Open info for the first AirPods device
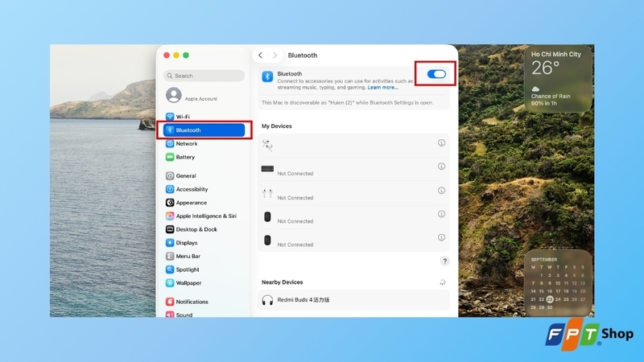Viewport: 644px width, 362px height. (x=441, y=143)
